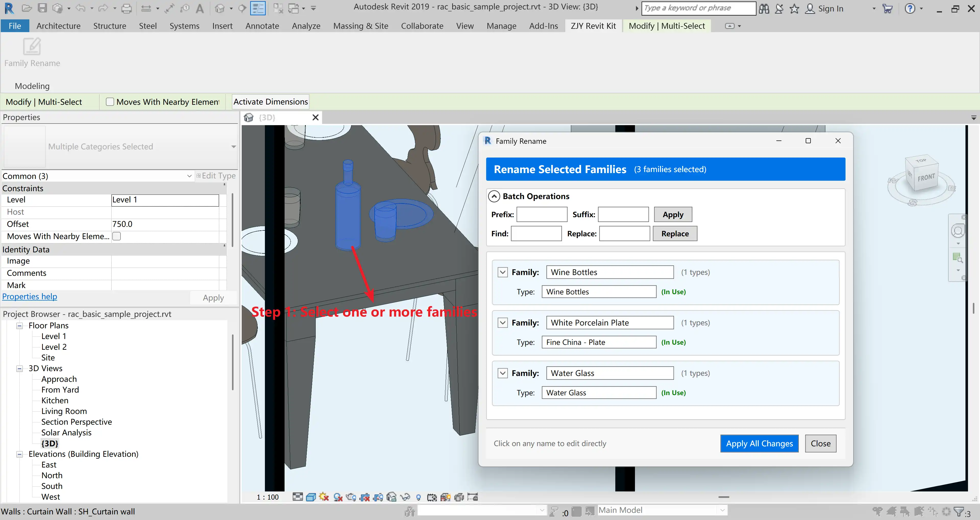Viewport: 980px width, 520px height.
Task: Enable Moves With Nearby Elements in options bar
Action: pyautogui.click(x=110, y=102)
